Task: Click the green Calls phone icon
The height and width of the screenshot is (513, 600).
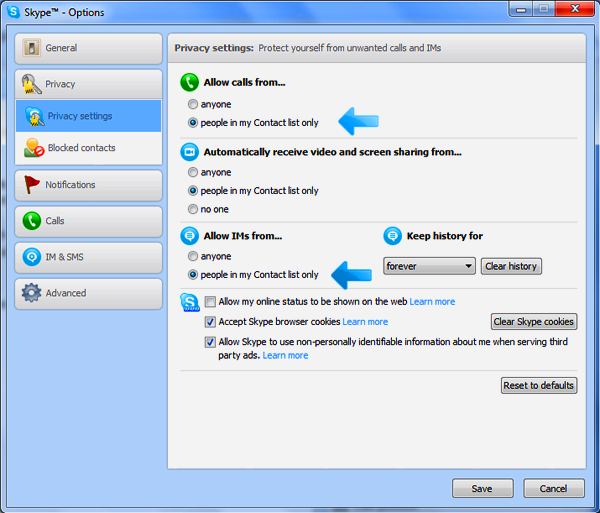Action: click(x=31, y=221)
